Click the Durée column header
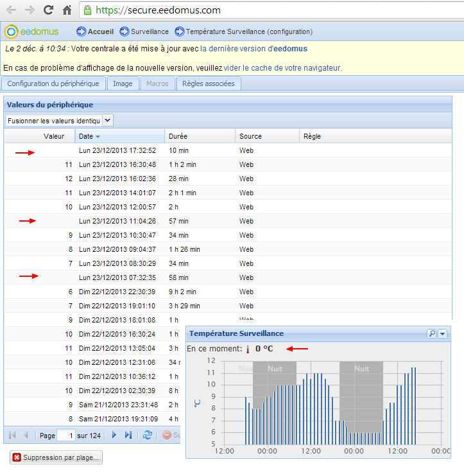Image resolution: width=464 pixels, height=476 pixels. click(200, 136)
